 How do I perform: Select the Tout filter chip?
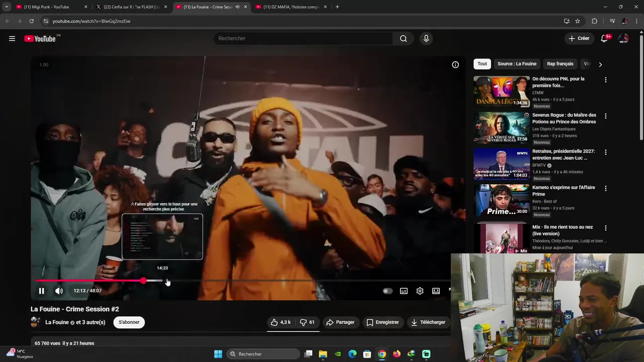click(x=482, y=64)
